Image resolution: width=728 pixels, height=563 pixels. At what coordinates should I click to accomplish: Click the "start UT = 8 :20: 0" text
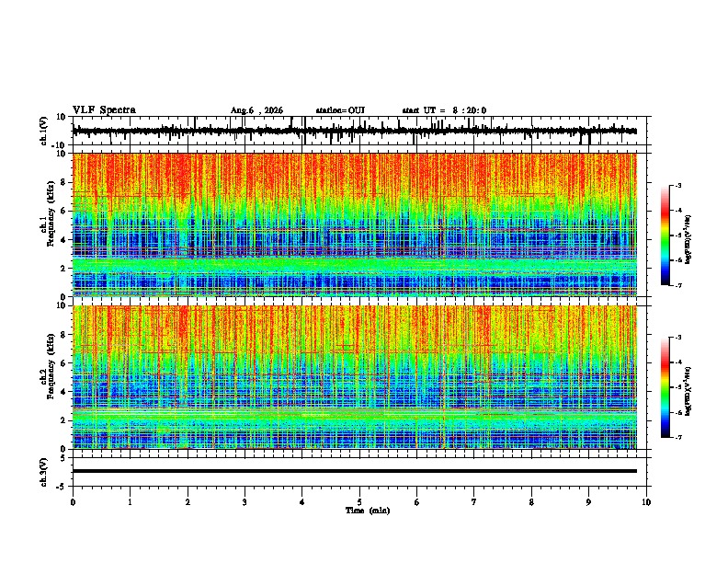point(444,110)
